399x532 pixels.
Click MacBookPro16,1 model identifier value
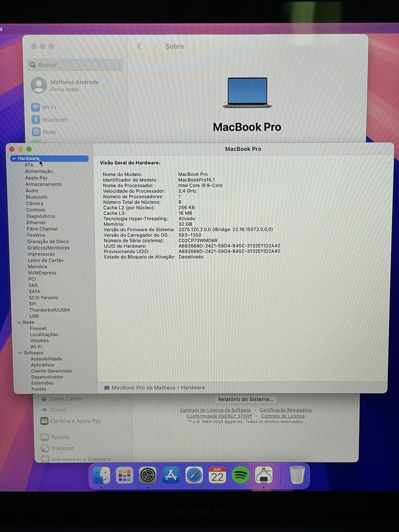pos(196,180)
